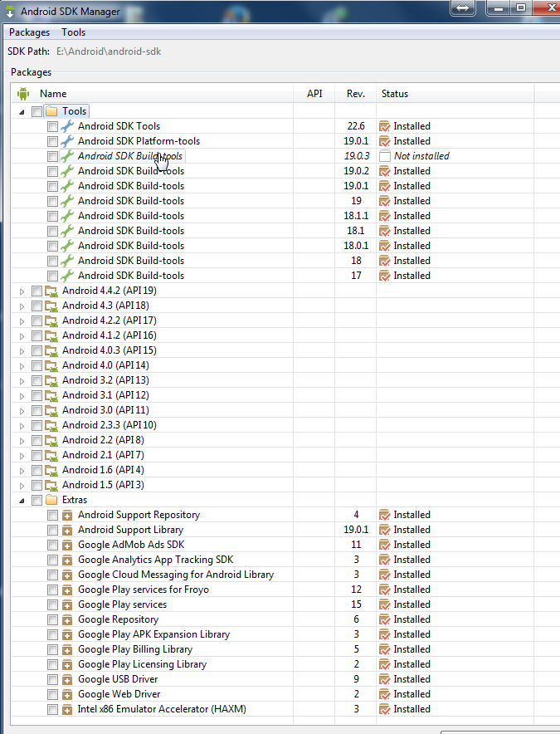The height and width of the screenshot is (734, 560).
Task: Click the double-arrow title bar button
Action: tap(463, 8)
